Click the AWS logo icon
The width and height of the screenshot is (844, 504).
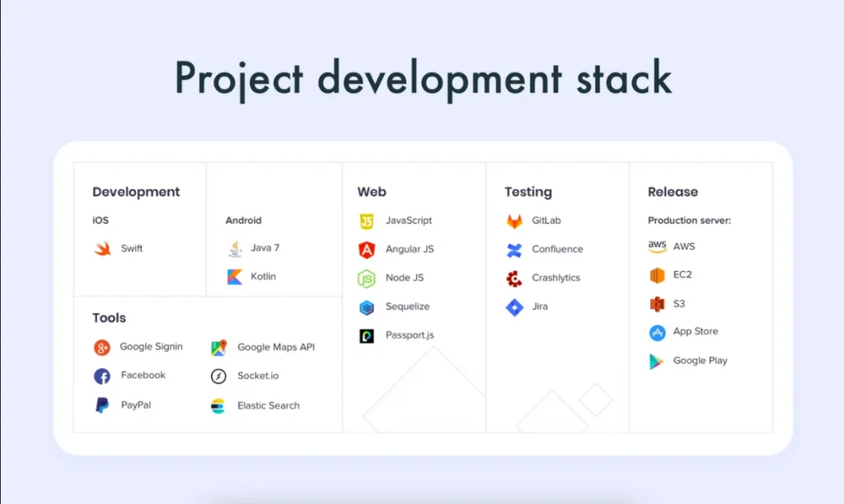[x=657, y=246]
